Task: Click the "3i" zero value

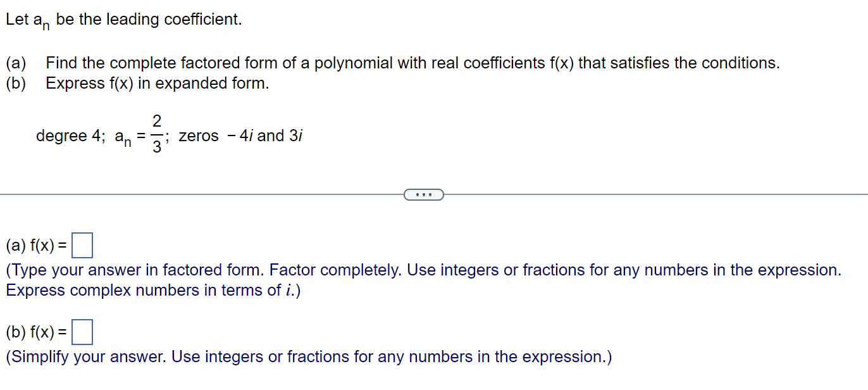Action: click(295, 136)
